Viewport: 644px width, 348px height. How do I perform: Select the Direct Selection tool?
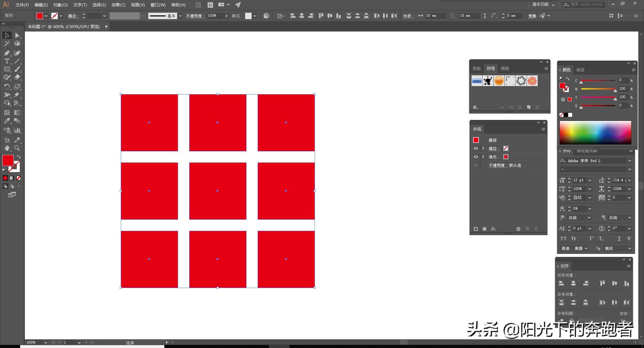[x=17, y=36]
